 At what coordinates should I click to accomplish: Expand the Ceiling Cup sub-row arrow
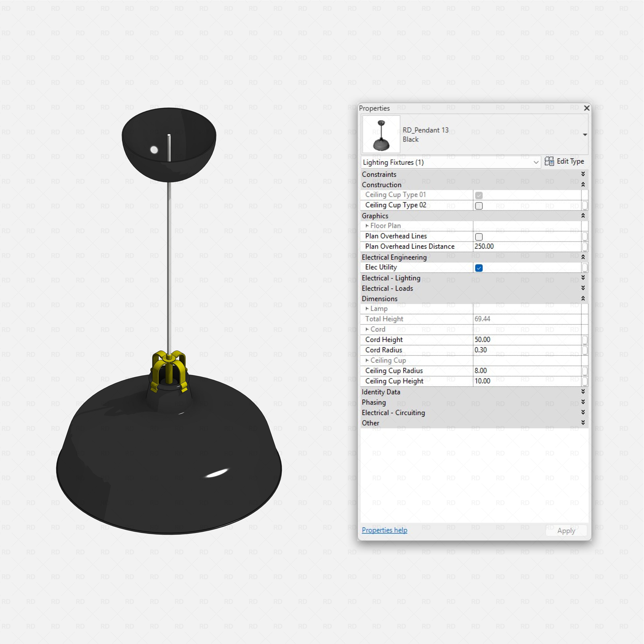(367, 360)
